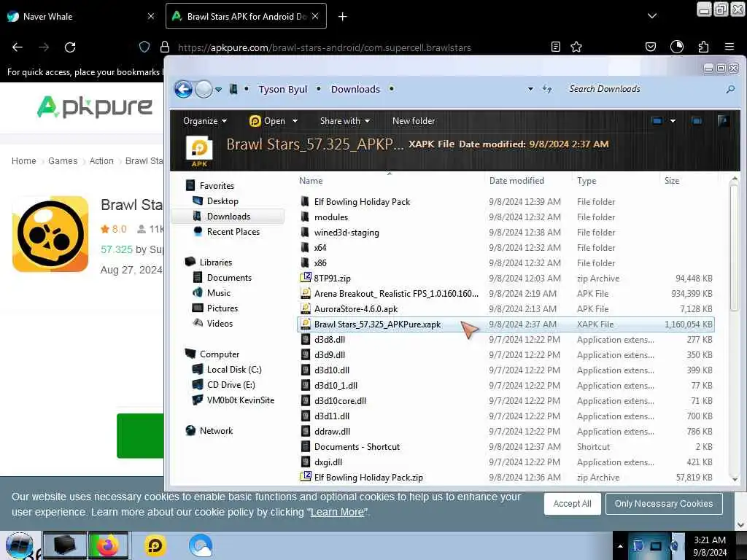Sort by Date modified column header
The height and width of the screenshot is (560, 747).
coord(516,181)
